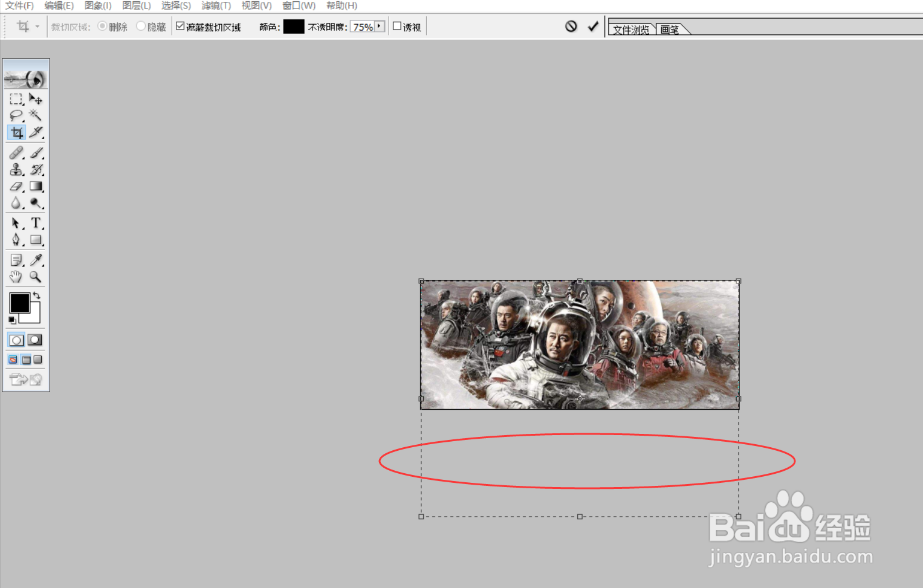Select the History Brush tool
Image resolution: width=923 pixels, height=588 pixels.
(x=36, y=169)
